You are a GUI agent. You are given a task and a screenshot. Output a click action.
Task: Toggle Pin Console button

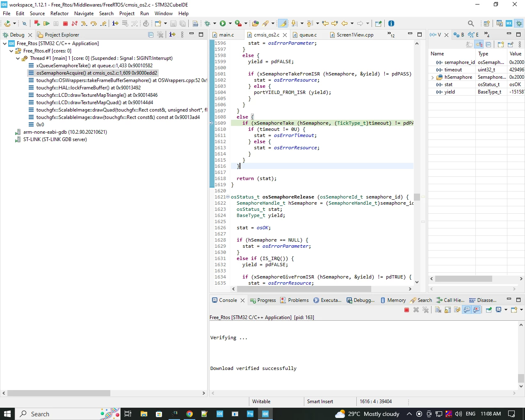489,310
